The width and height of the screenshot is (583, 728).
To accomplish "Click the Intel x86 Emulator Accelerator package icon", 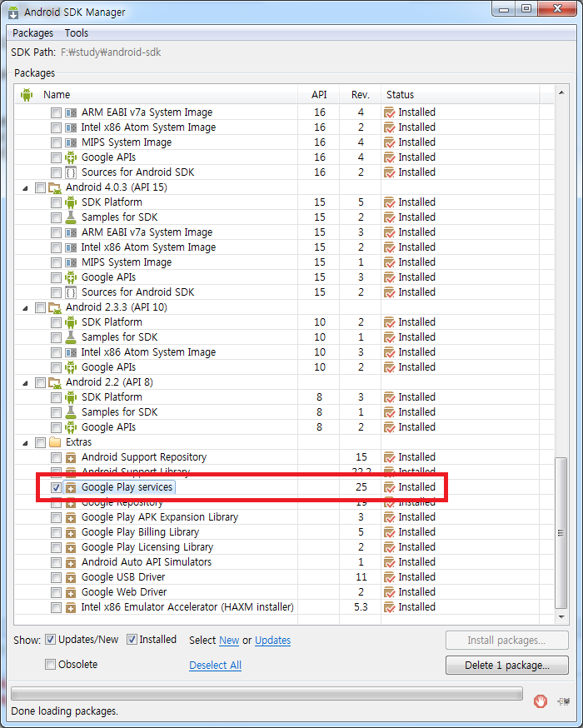I will [x=71, y=607].
